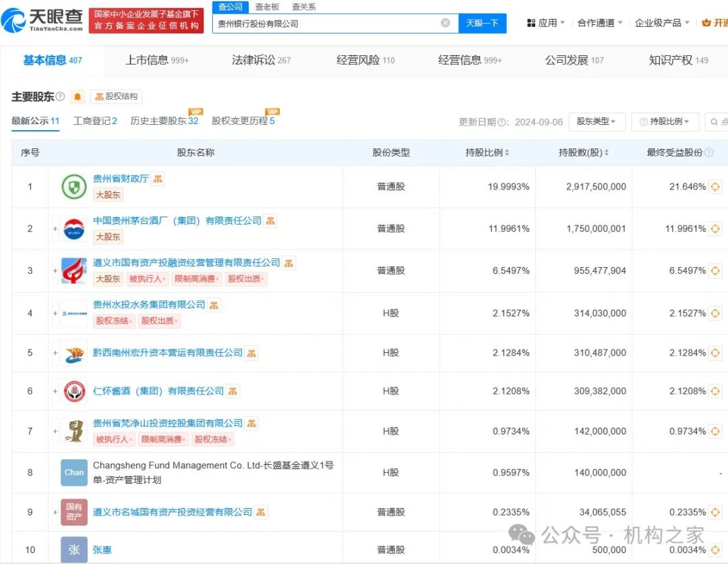This screenshot has width=728, height=564.
Task: Switch to 知识产权 tab
Action: click(x=678, y=60)
